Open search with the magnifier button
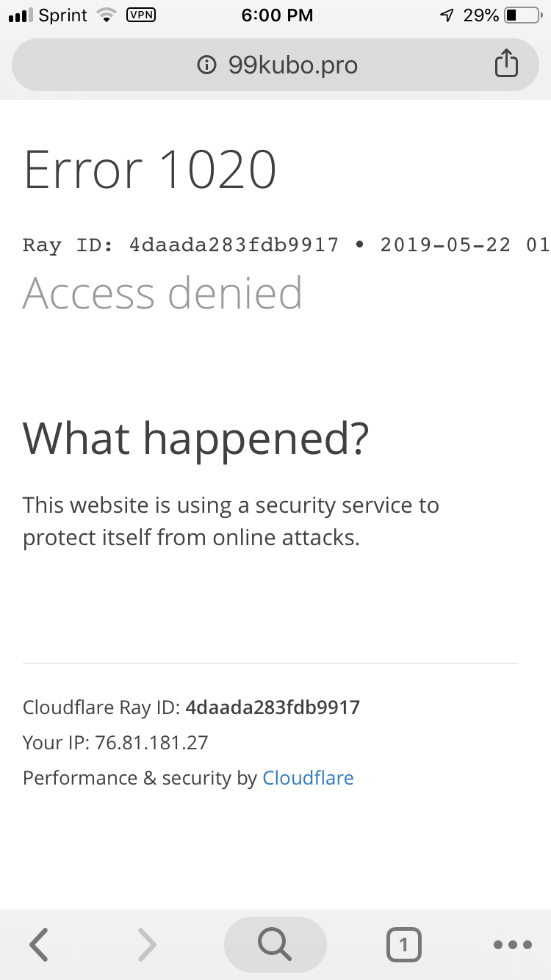 pos(275,945)
